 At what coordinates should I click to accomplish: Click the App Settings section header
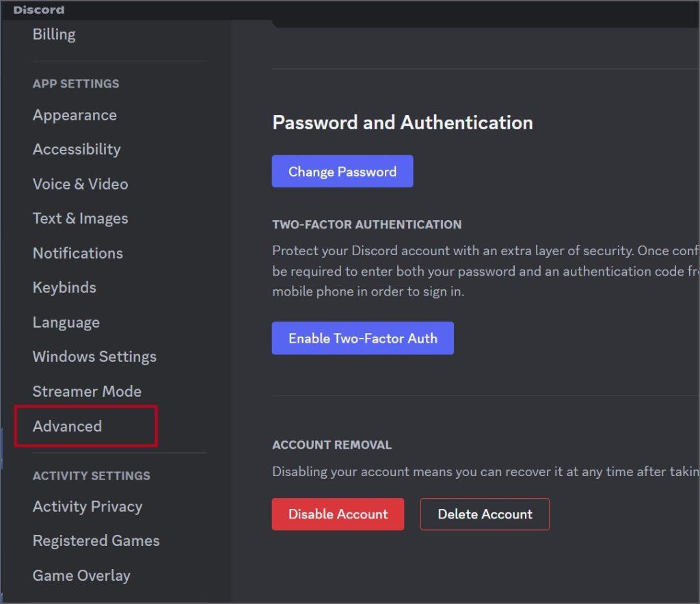point(76,84)
